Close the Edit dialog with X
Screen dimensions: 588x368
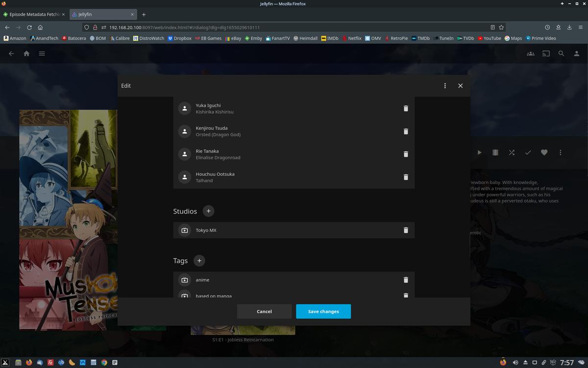460,86
